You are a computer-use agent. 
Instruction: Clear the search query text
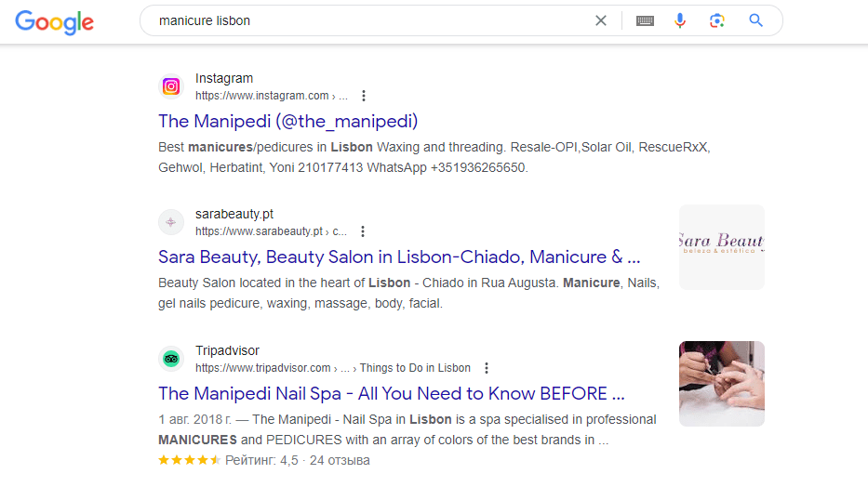click(x=601, y=20)
